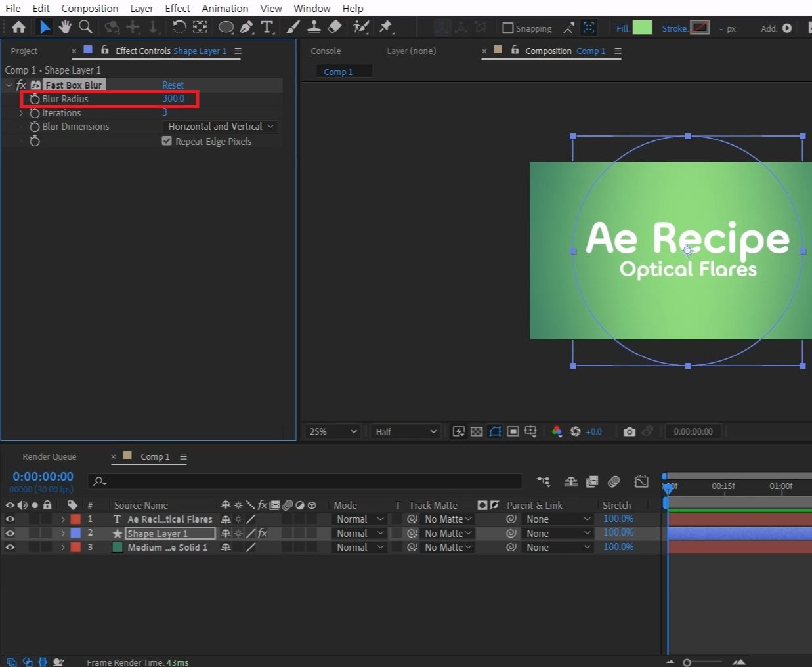Toggle the transparency grid in viewer
This screenshot has height=667, width=812.
(x=477, y=431)
